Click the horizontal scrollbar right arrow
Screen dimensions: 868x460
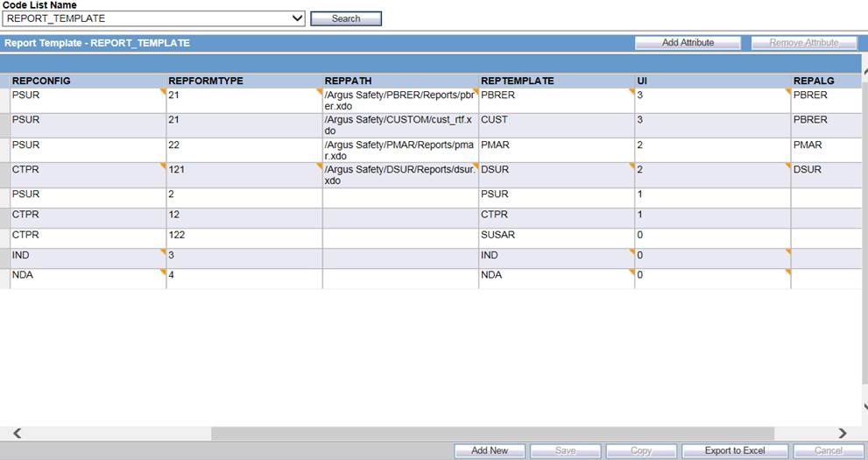(x=842, y=434)
